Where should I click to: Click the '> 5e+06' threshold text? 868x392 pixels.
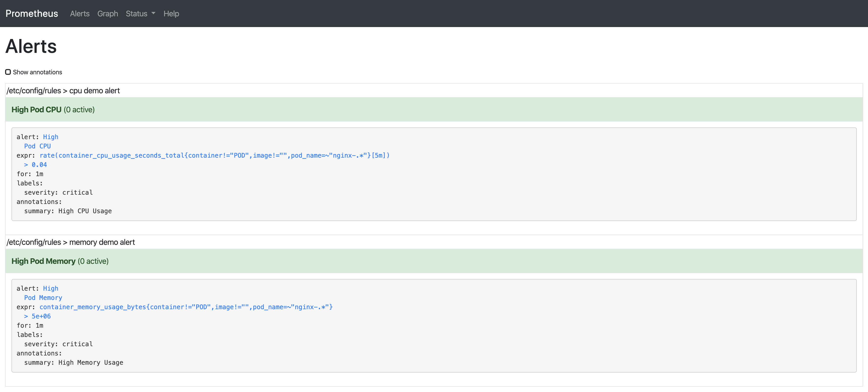click(37, 316)
